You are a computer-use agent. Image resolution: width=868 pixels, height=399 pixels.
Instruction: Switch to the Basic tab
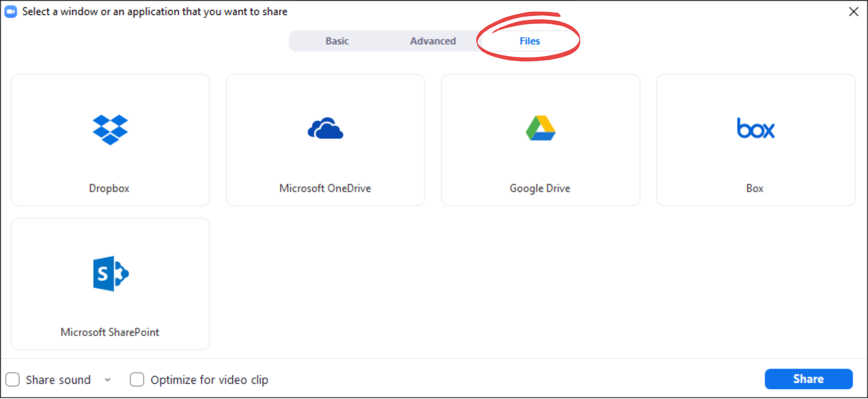pyautogui.click(x=337, y=41)
